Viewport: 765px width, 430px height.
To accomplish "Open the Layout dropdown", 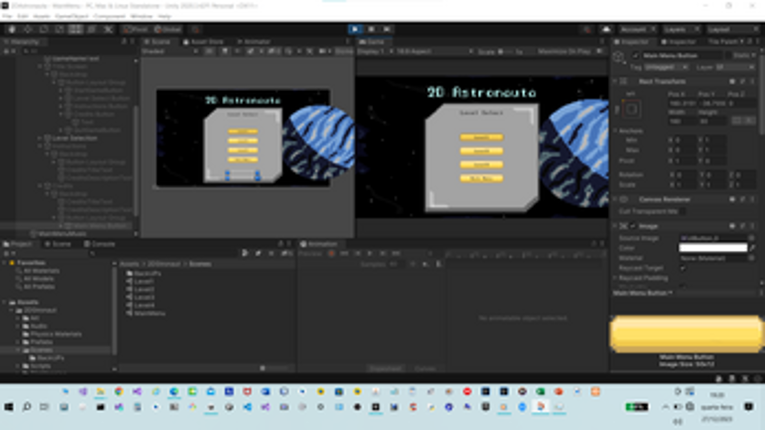I will click(x=732, y=29).
